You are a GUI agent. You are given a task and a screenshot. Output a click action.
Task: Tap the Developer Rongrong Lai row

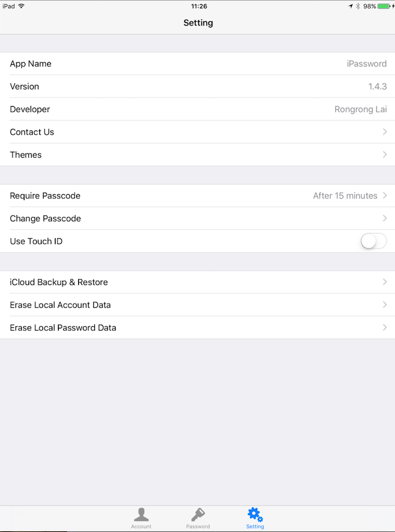tap(197, 109)
